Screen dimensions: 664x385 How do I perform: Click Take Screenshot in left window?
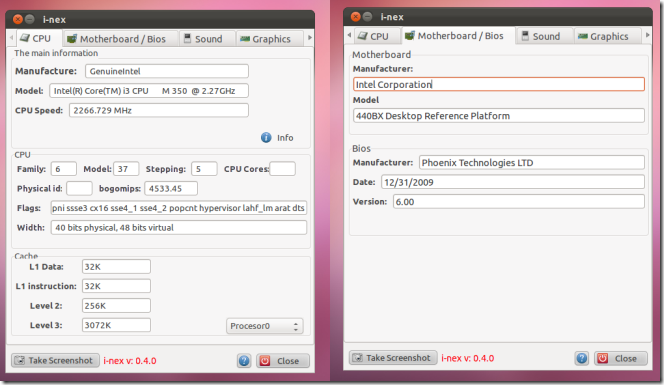[55, 360]
